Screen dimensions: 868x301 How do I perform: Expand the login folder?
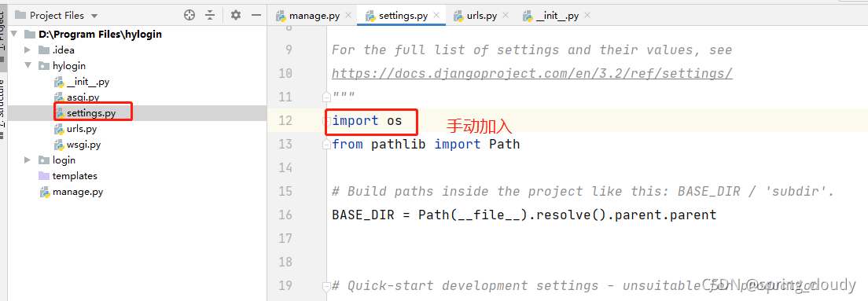point(27,160)
